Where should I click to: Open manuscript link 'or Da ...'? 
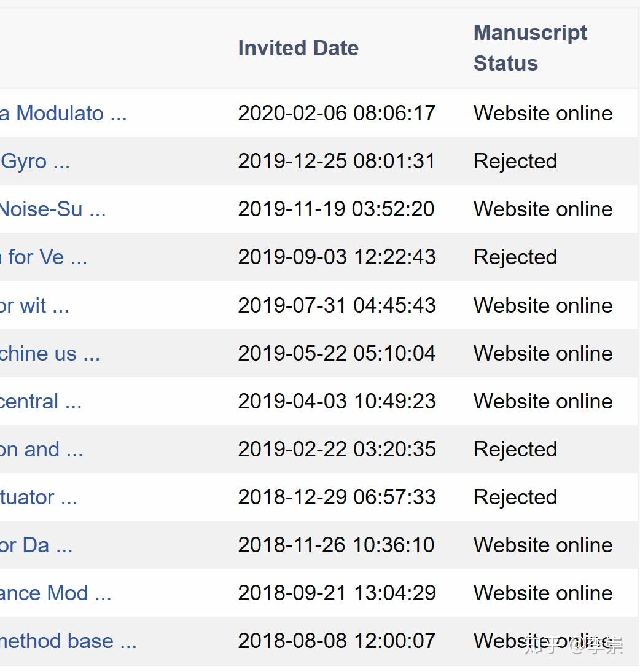click(x=36, y=545)
